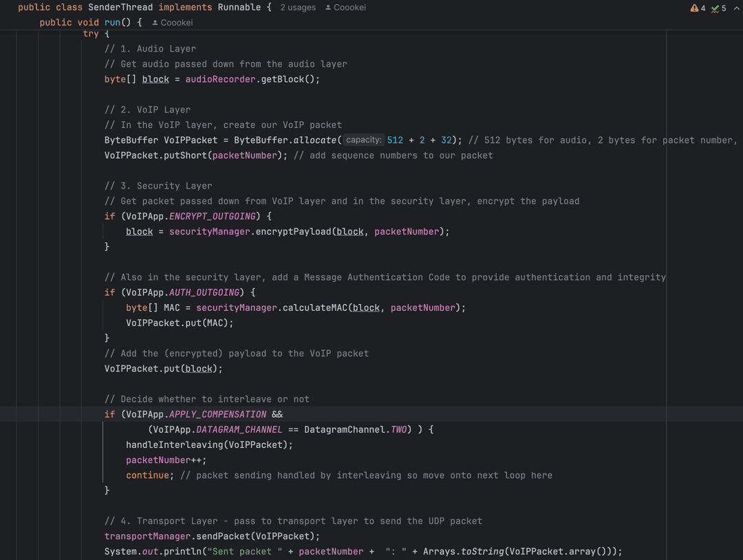
Task: Place cursor on the continue keyword
Action: click(x=147, y=475)
